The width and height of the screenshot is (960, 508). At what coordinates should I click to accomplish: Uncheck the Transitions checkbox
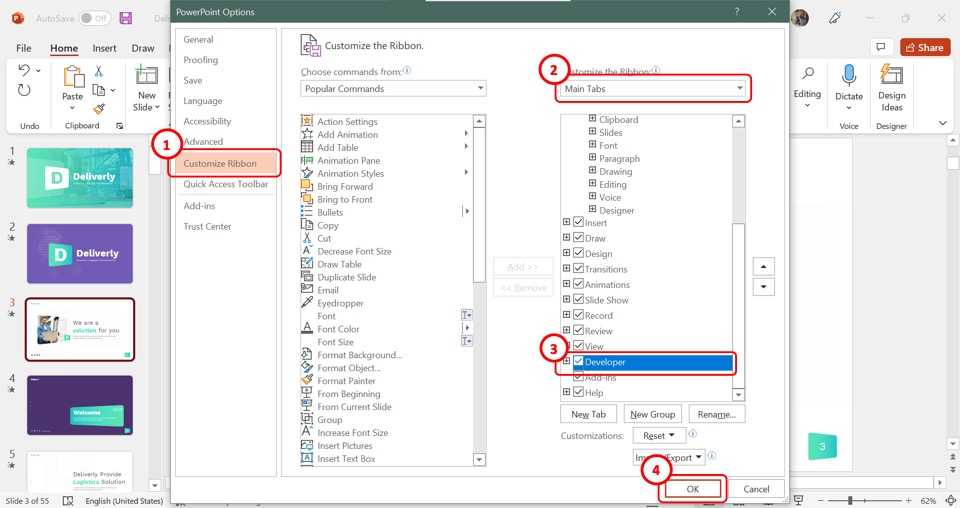pos(578,269)
